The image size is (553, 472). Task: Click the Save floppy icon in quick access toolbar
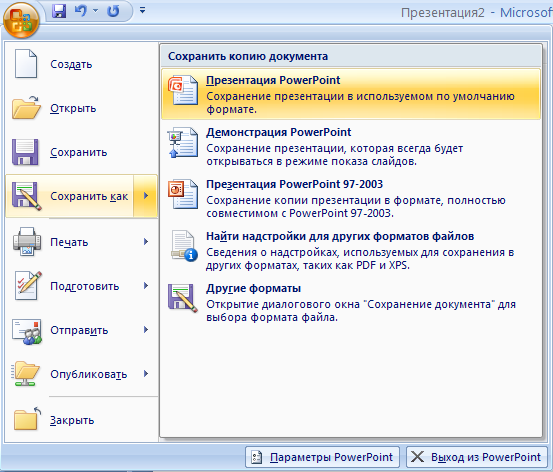[x=59, y=11]
